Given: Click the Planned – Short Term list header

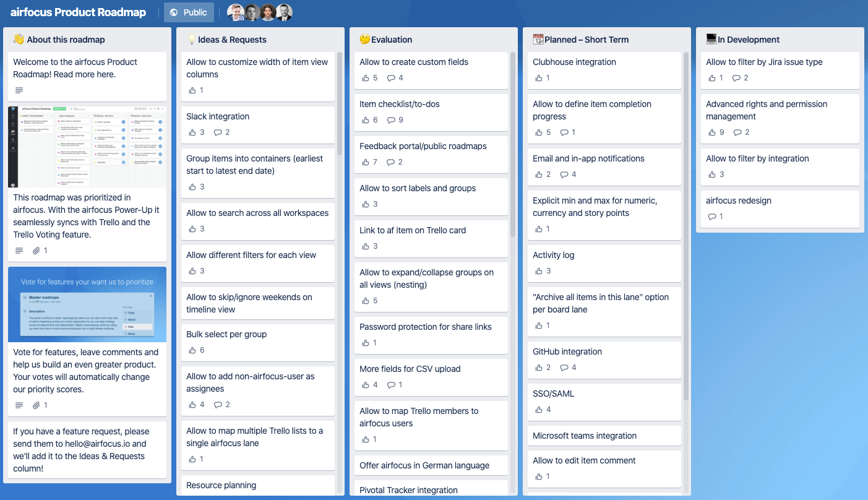Looking at the screenshot, I should tap(607, 40).
